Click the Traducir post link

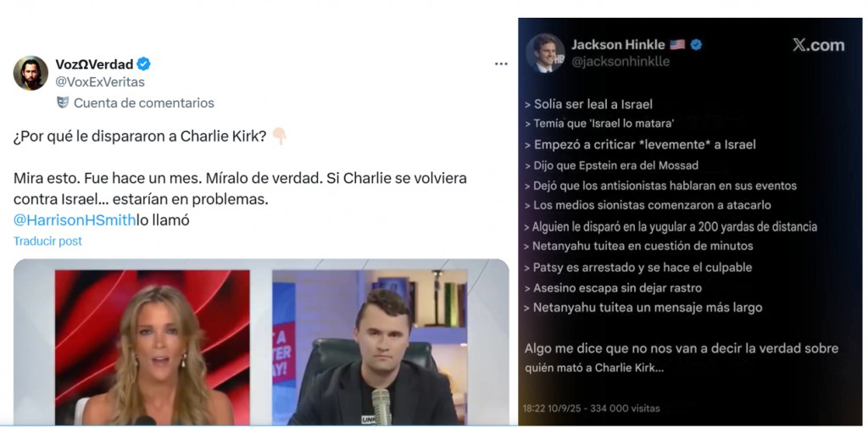pos(47,241)
